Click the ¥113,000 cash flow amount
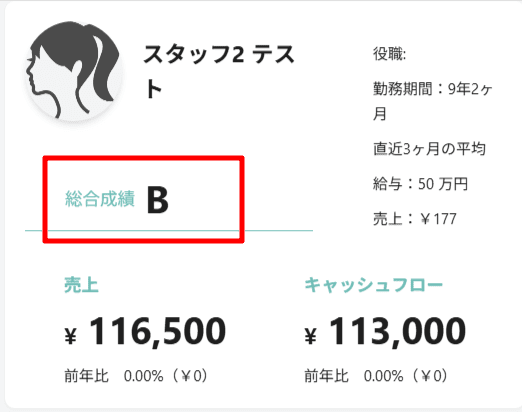Screen dimensions: 522x412 point(385,331)
